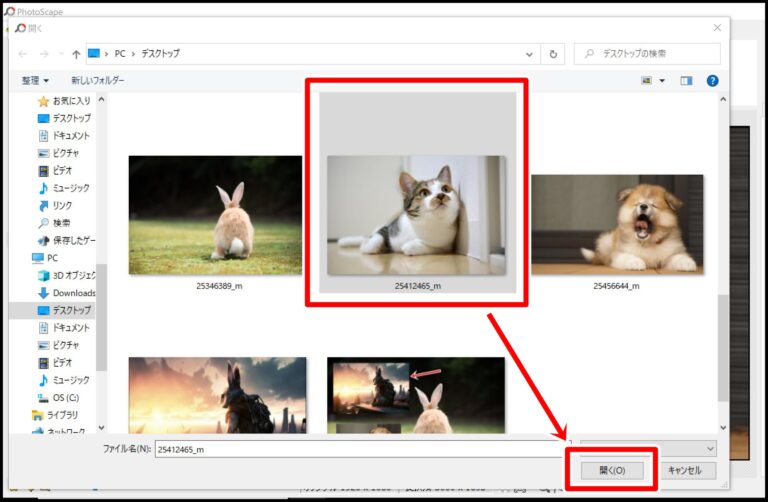Screen dimensions: 768x502
Task: Select ビデオ under PC
Action: click(x=55, y=362)
